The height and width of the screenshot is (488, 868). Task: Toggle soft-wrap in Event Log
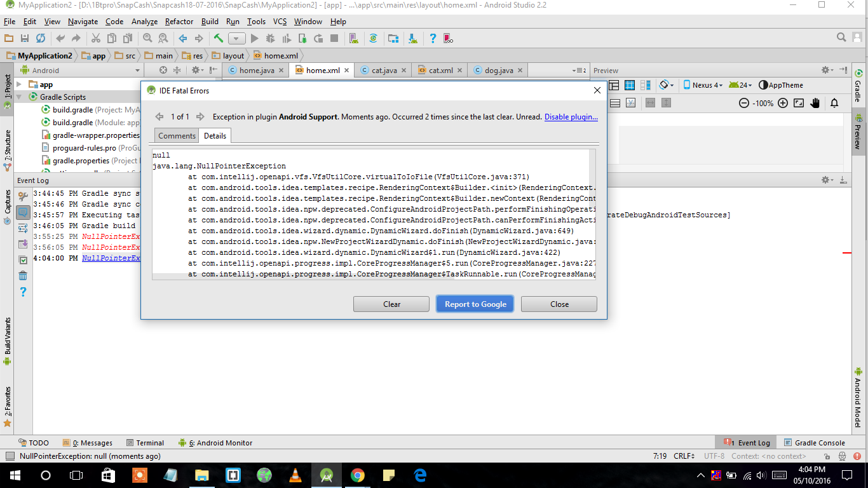[x=23, y=228]
